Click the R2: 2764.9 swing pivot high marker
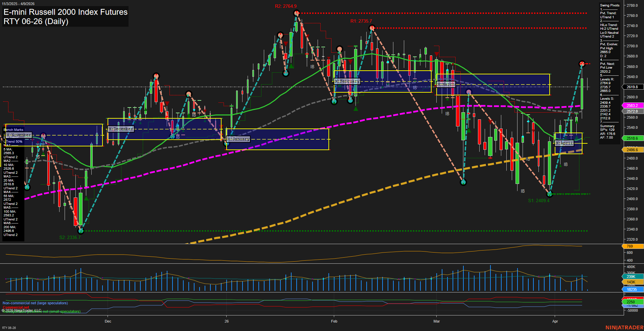This screenshot has height=331, width=644. coord(296,13)
